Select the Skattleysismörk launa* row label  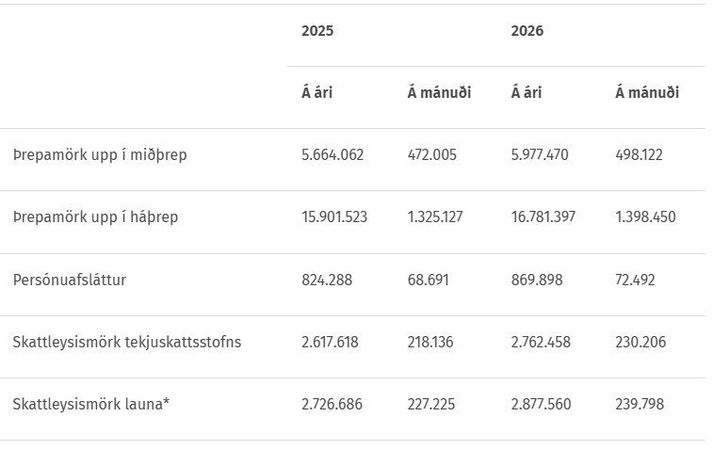tap(91, 404)
